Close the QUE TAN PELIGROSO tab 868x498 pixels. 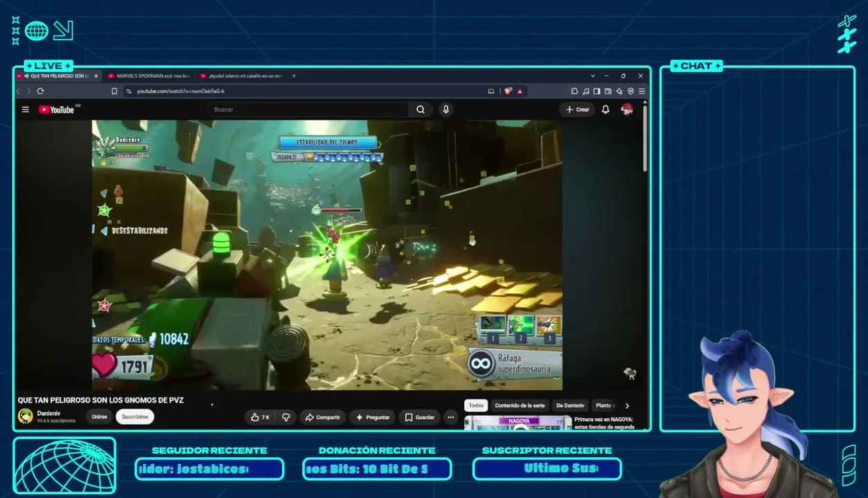pos(96,76)
